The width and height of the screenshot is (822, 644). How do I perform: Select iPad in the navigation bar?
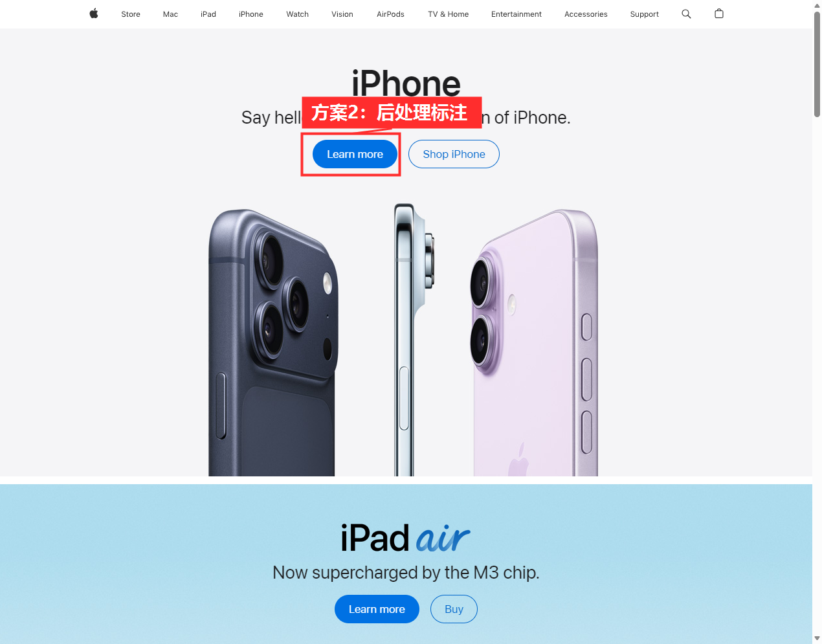(x=208, y=14)
